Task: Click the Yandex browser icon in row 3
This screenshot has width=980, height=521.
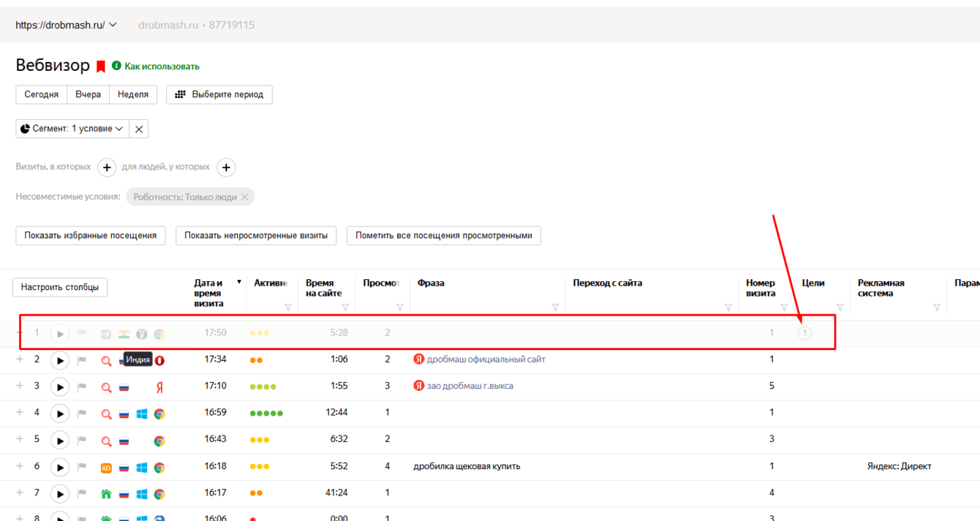Action: click(159, 387)
